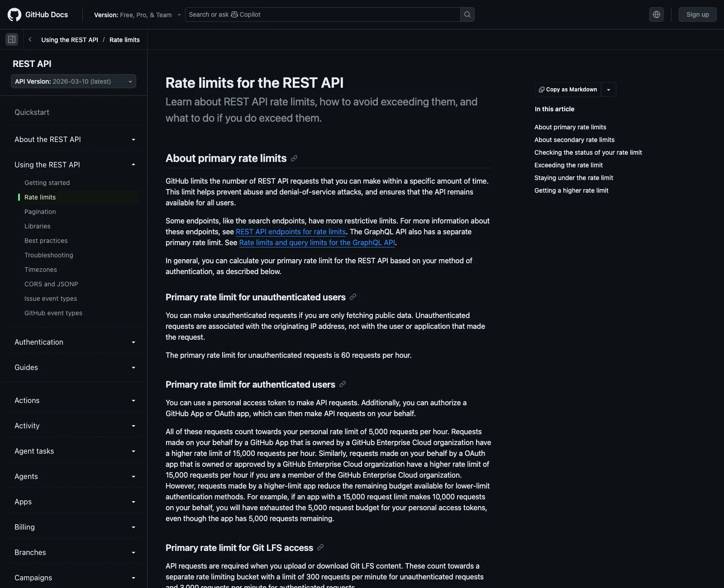The width and height of the screenshot is (724, 588).
Task: Expand the Actions section
Action: pyautogui.click(x=75, y=400)
